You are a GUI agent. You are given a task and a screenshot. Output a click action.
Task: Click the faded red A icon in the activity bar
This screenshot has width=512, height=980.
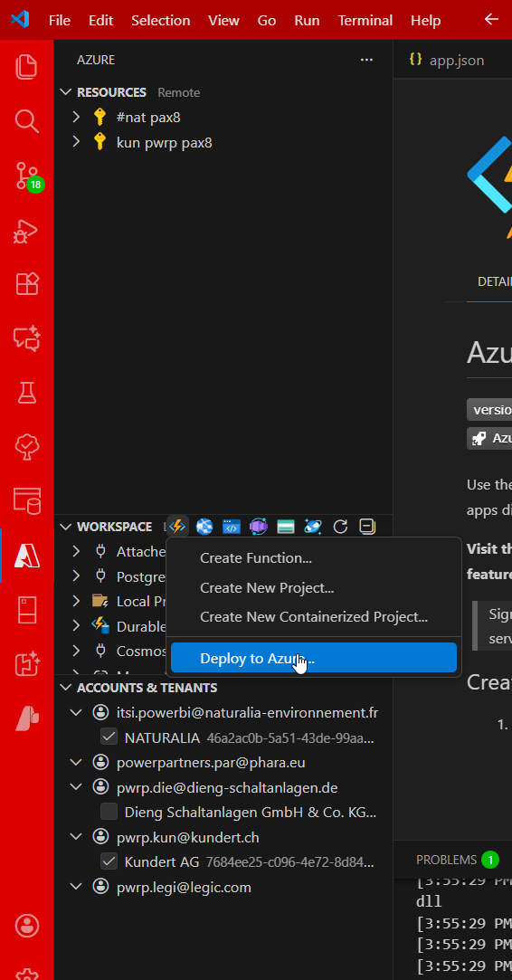(26, 717)
